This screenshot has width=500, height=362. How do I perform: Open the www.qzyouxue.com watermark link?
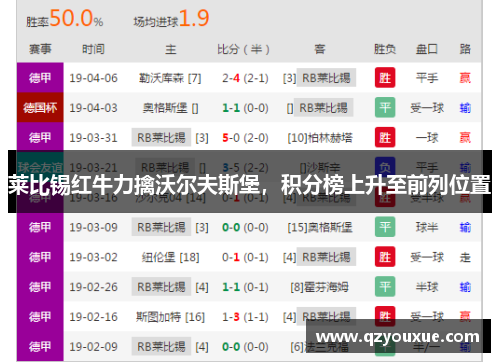(398, 336)
